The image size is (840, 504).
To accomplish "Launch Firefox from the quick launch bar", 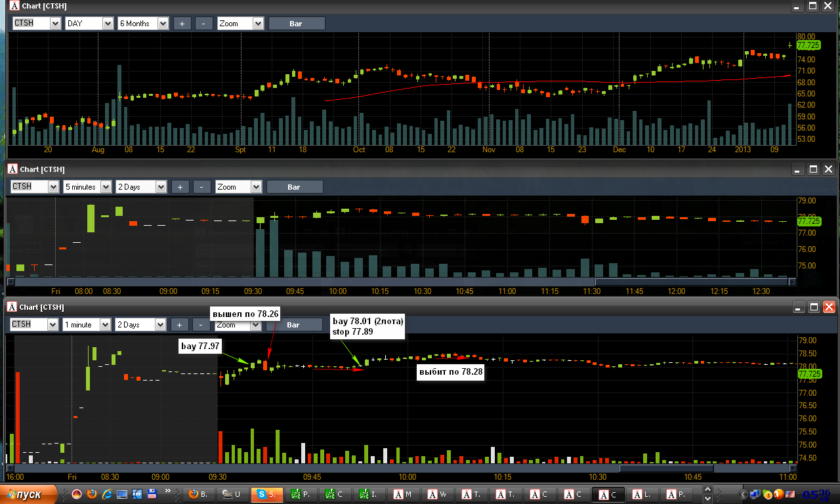I will click(x=92, y=494).
